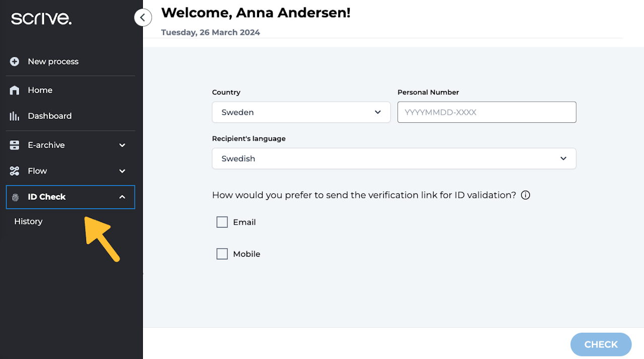Open the Recipient's language dropdown
Viewport: 644px width, 359px height.
pyautogui.click(x=393, y=159)
